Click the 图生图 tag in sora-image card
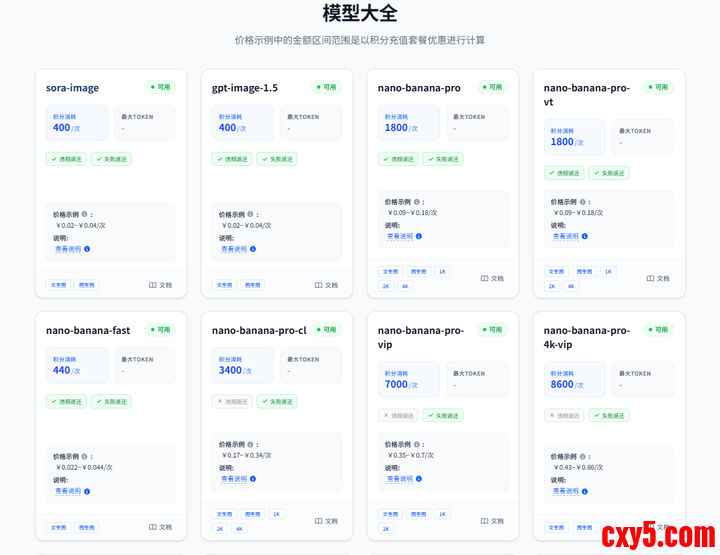Viewport: 720px width, 555px height. 87,285
